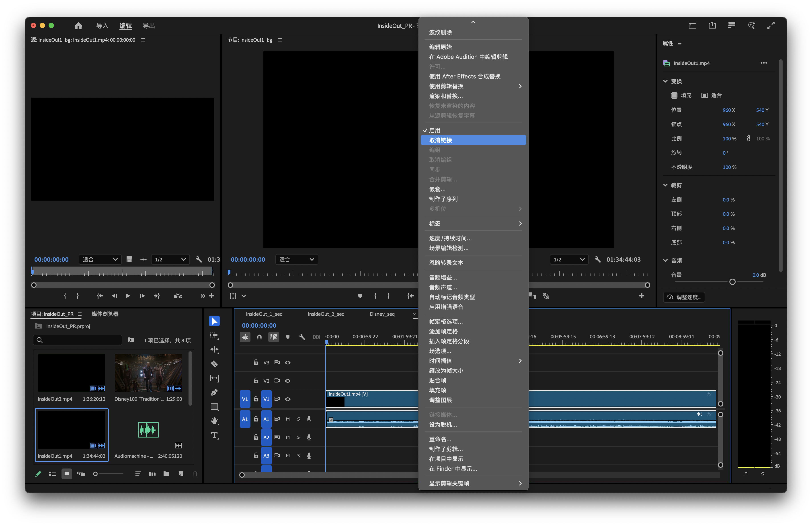Click the 填充 button under 变换
Screen dimensions: 812x526
pyautogui.click(x=681, y=95)
